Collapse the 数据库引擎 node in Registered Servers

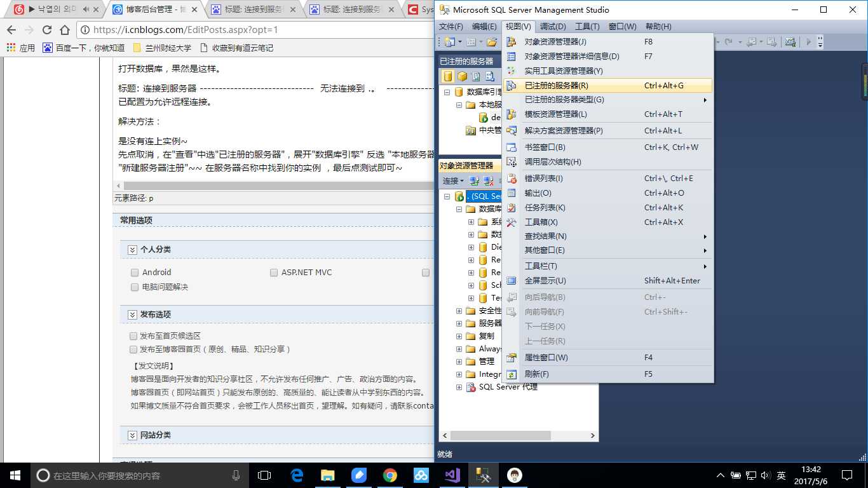(447, 92)
